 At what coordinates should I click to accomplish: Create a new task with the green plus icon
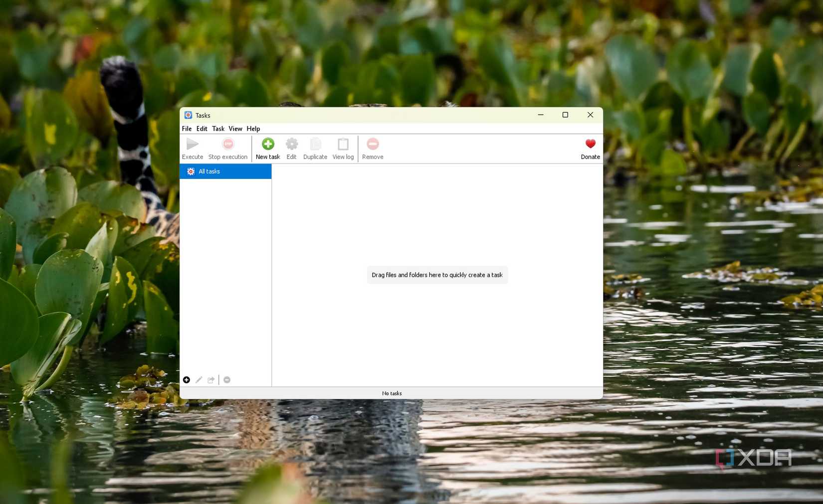click(267, 144)
